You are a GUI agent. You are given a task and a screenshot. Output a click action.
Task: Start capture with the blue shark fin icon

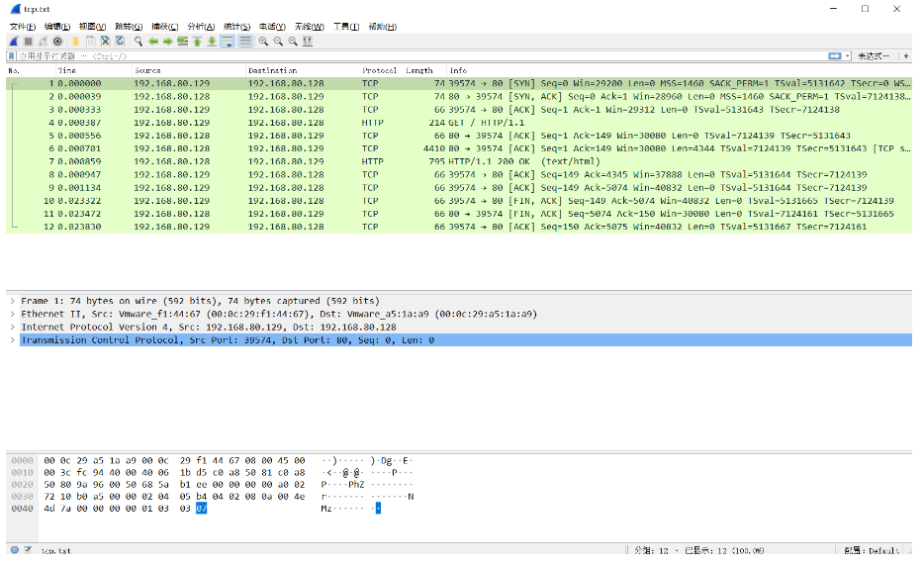pos(14,42)
